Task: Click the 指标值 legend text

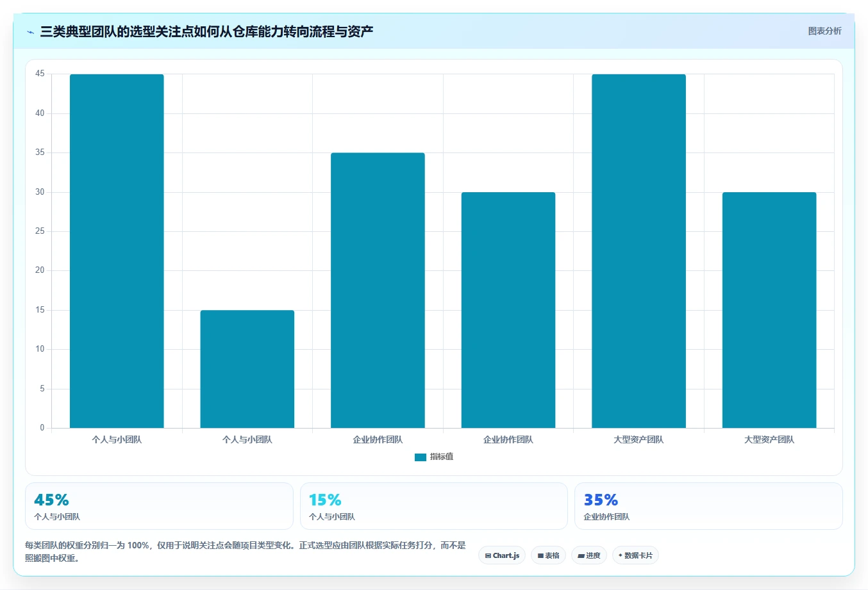Action: click(442, 457)
